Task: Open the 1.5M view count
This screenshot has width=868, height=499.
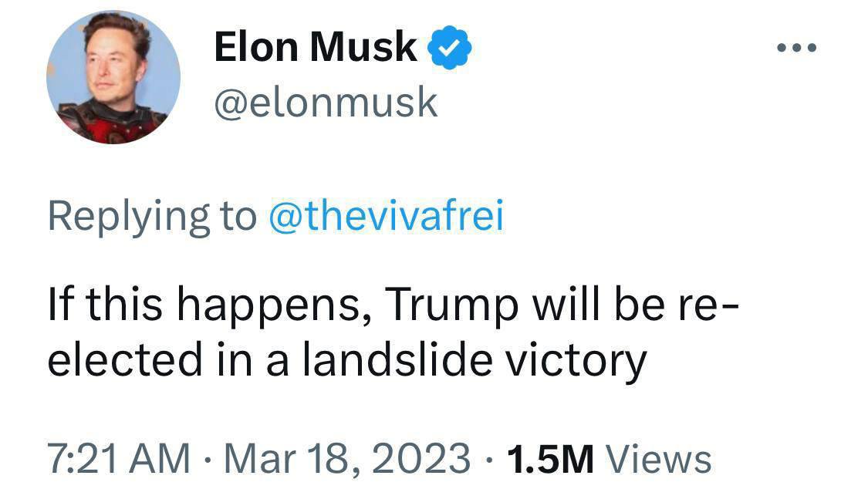Action: [x=551, y=458]
